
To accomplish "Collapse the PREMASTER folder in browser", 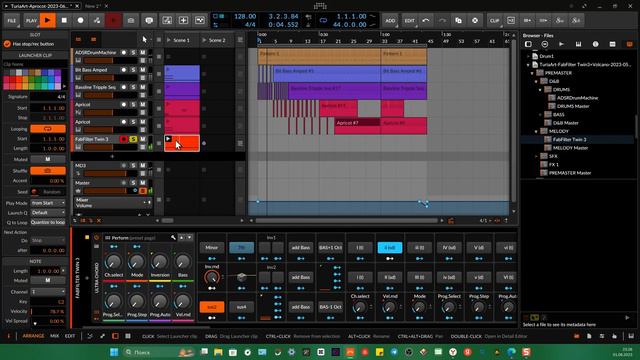I will pyautogui.click(x=532, y=73).
